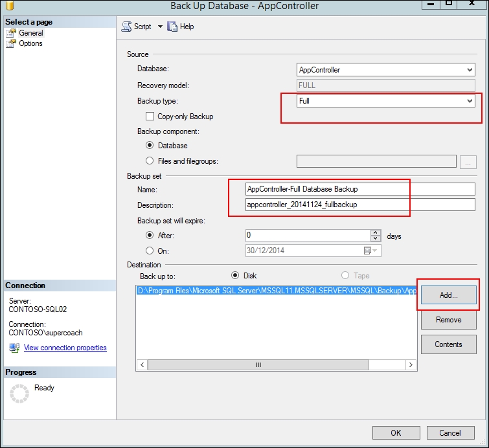This screenshot has height=448, width=489.
Task: Open View connection properties link
Action: pyautogui.click(x=65, y=348)
